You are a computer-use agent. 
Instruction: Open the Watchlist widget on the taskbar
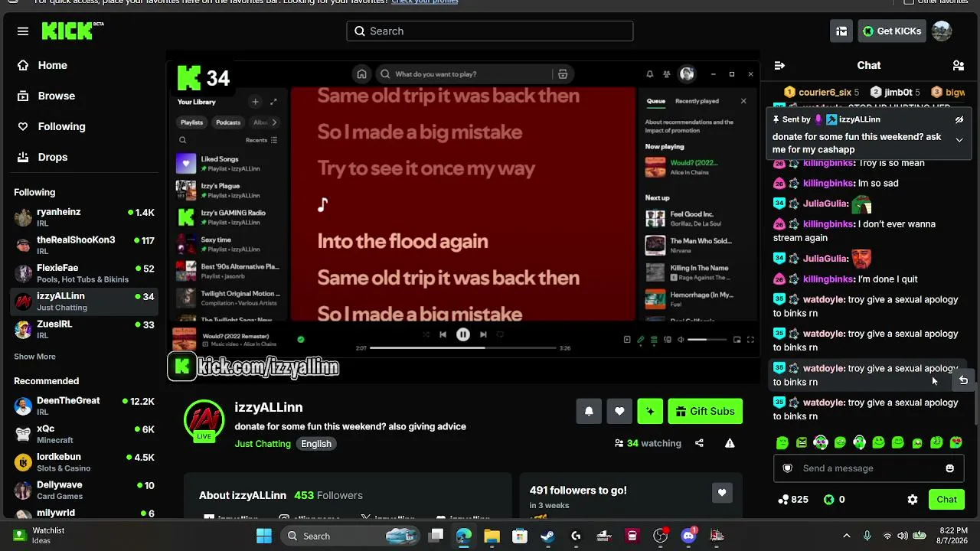(x=39, y=536)
